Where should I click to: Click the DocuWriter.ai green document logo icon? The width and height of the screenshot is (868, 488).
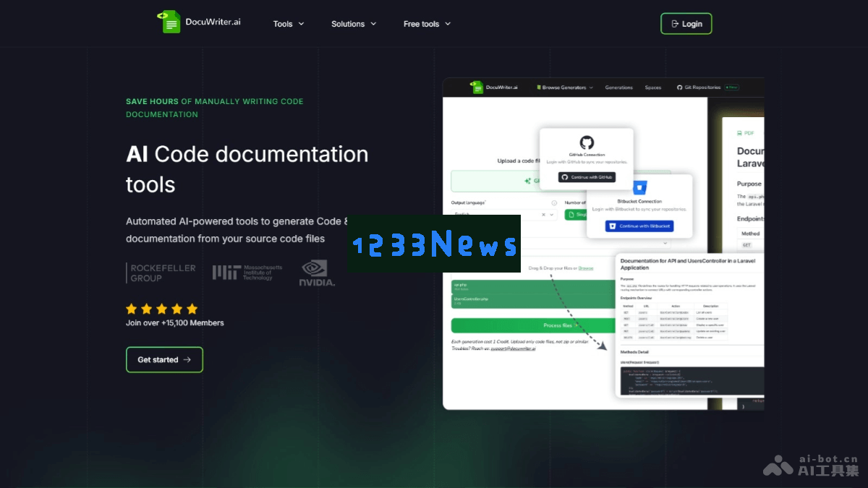point(168,22)
